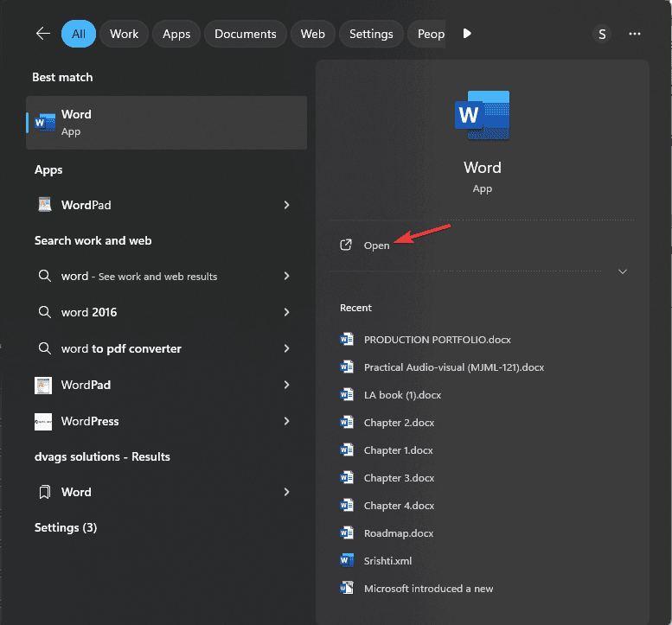This screenshot has width=672, height=625.
Task: Expand the WordPress search result
Action: 286,421
